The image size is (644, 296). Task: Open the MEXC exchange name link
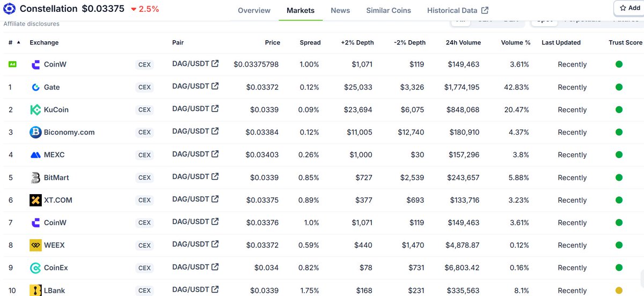(54, 155)
